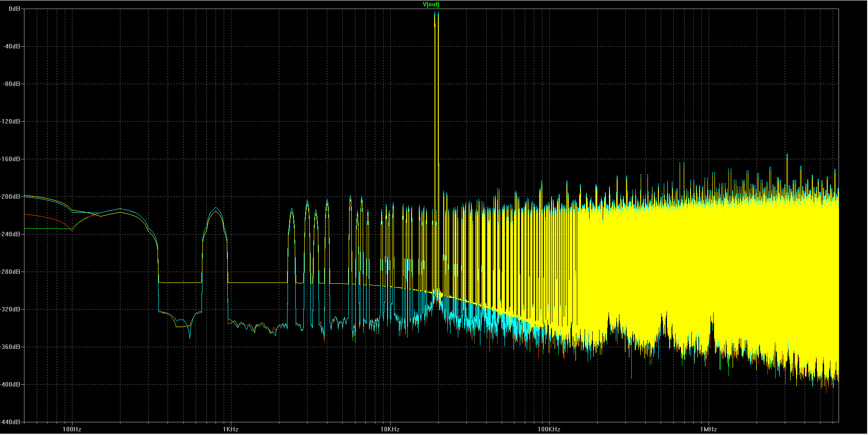Click the -40dB vertical axis label
This screenshot has width=868, height=435.
(13, 46)
